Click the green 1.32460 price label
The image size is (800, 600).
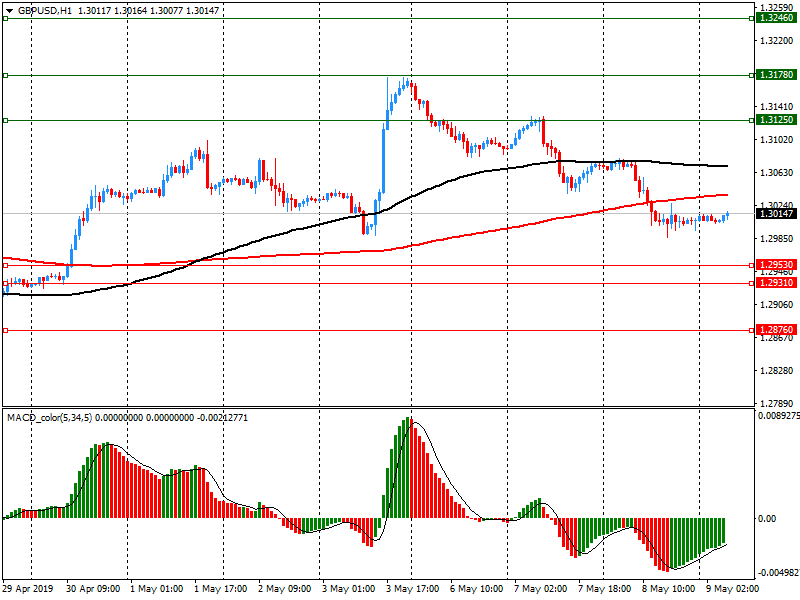[775, 18]
